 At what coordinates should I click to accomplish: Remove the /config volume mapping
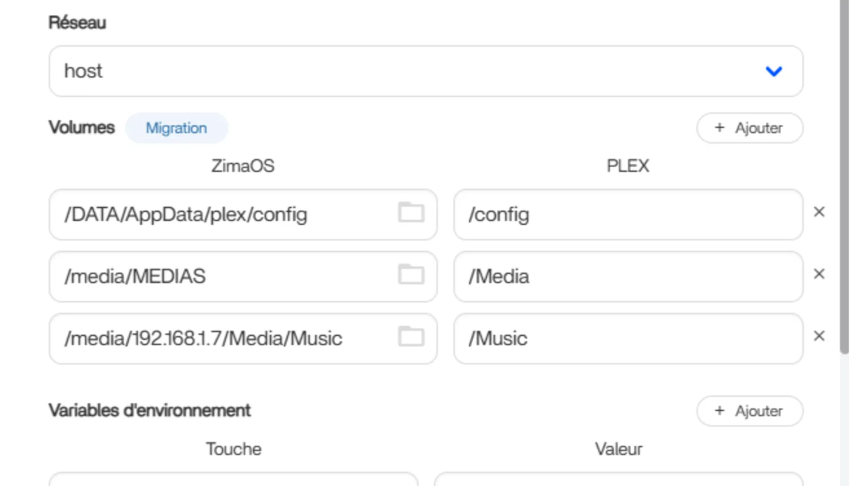click(819, 212)
